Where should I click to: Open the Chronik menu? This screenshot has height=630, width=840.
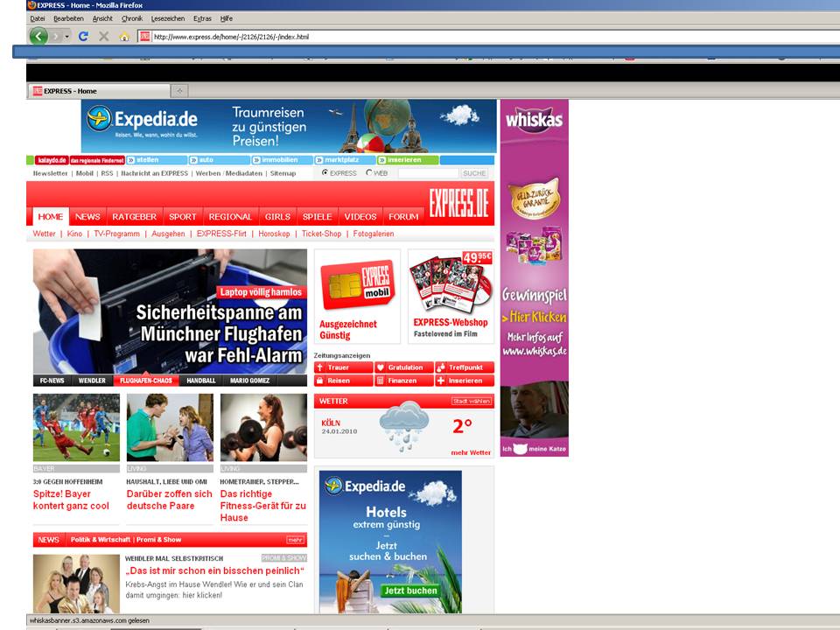pos(132,18)
